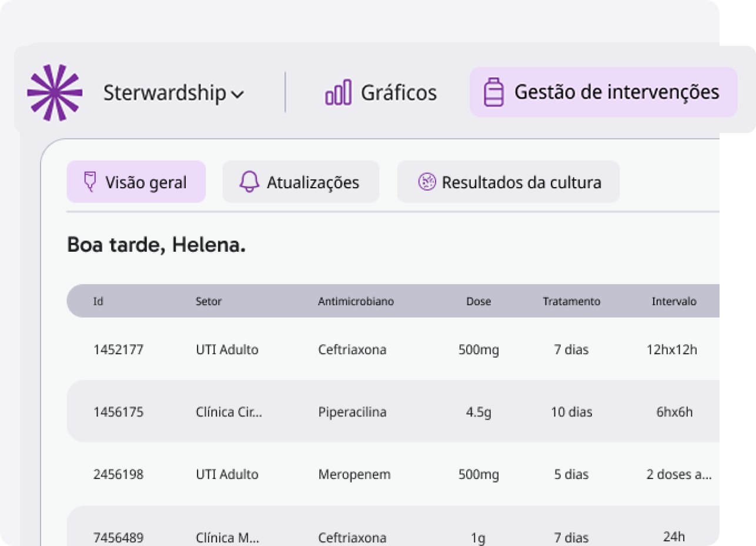
Task: Click the medicine bottle icon in navigation
Action: [x=494, y=92]
